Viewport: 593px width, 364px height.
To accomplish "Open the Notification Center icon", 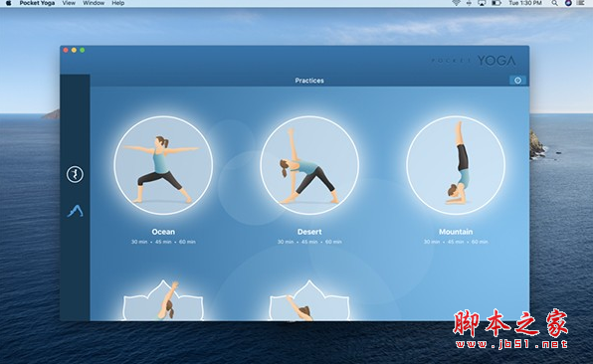I will tap(581, 3).
